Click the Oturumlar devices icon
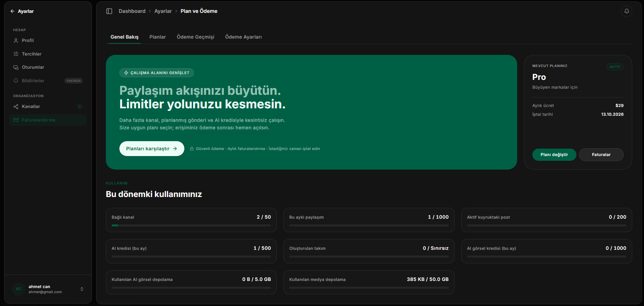The image size is (644, 306). [16, 67]
